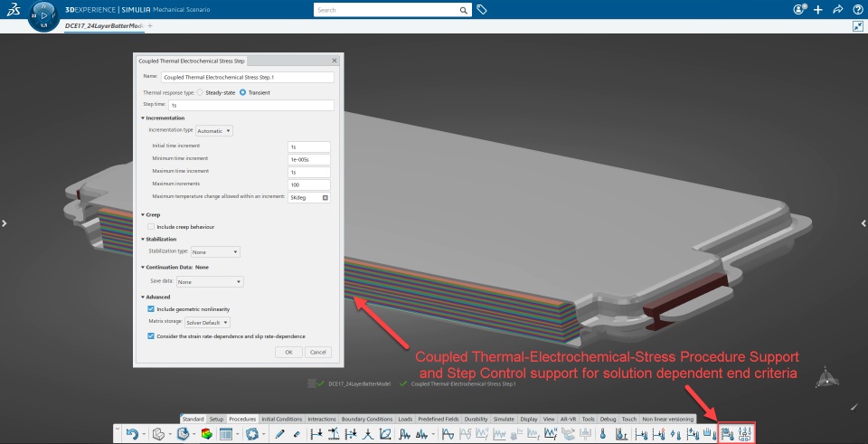The height and width of the screenshot is (444, 868).
Task: Click the user profile icon in header
Action: coord(799,9)
